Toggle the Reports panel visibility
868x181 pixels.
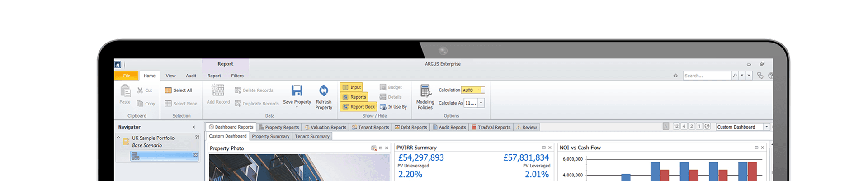click(354, 97)
